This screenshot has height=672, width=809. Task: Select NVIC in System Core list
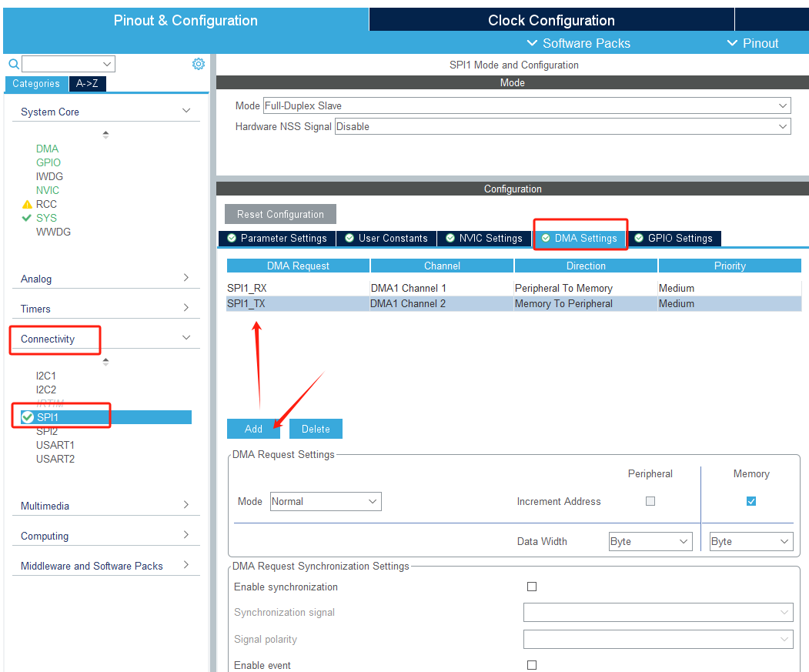(48, 190)
